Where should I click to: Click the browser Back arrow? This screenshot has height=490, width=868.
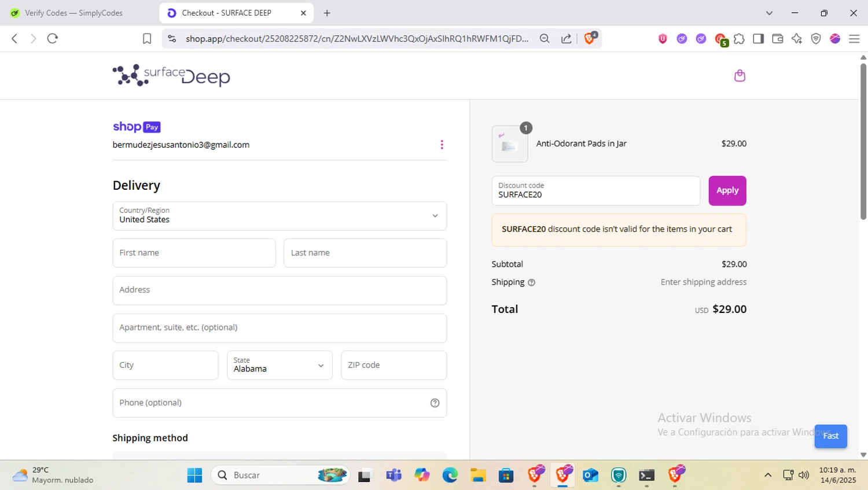(x=14, y=39)
